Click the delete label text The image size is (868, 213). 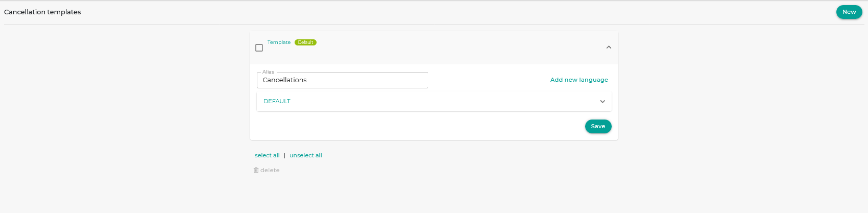click(270, 170)
